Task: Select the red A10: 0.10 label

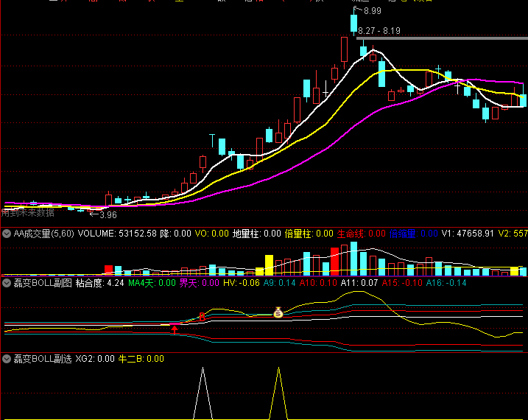Action: coord(318,283)
